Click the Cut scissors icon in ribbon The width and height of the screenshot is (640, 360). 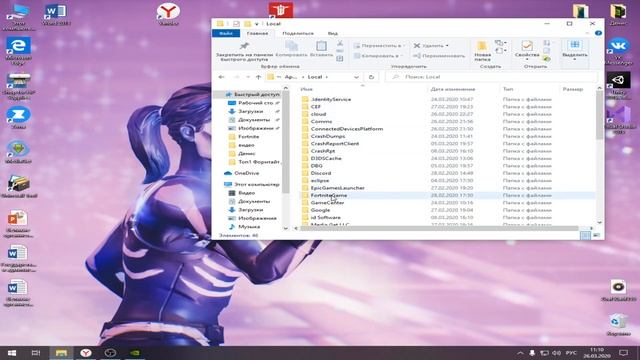point(340,43)
